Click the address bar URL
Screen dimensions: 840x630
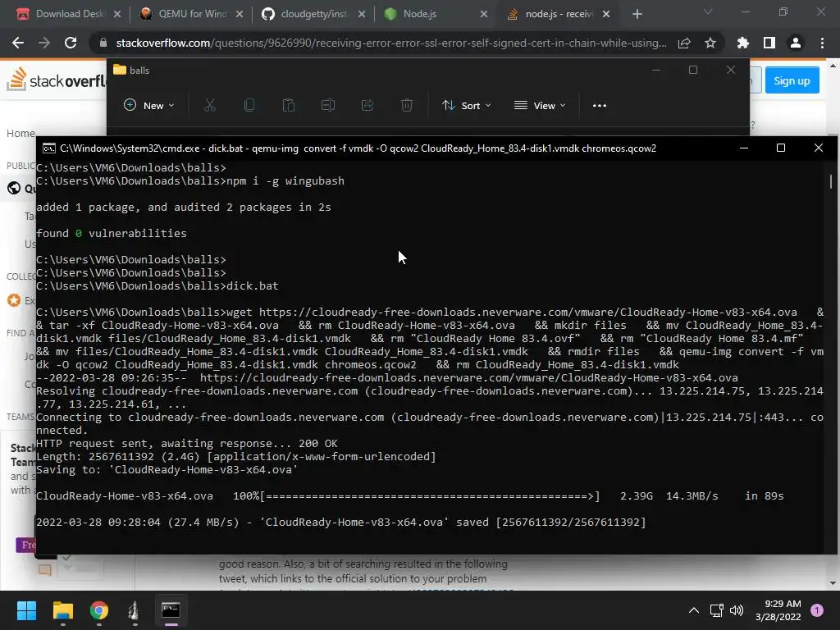tap(391, 43)
